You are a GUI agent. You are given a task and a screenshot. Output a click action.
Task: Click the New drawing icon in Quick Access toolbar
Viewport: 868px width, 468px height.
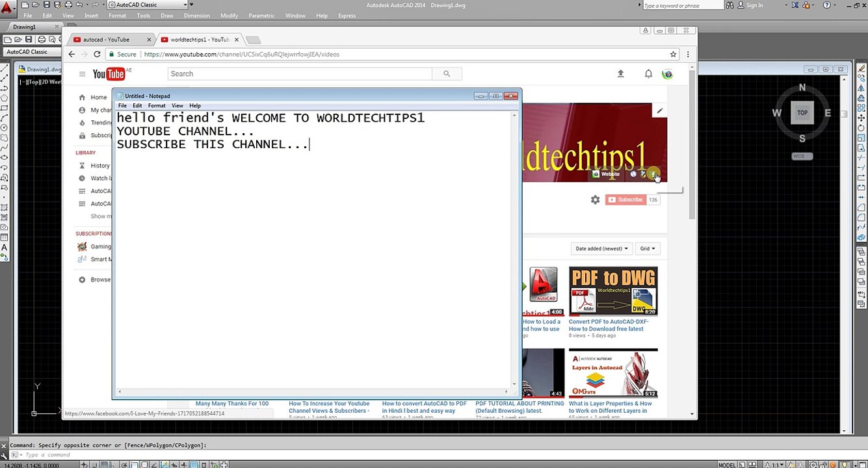pos(25,5)
